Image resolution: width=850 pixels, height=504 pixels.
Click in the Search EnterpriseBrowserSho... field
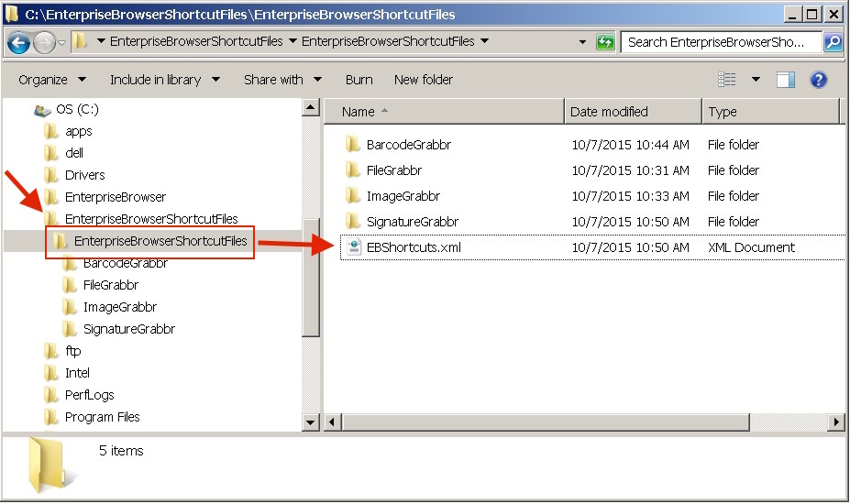click(x=722, y=42)
